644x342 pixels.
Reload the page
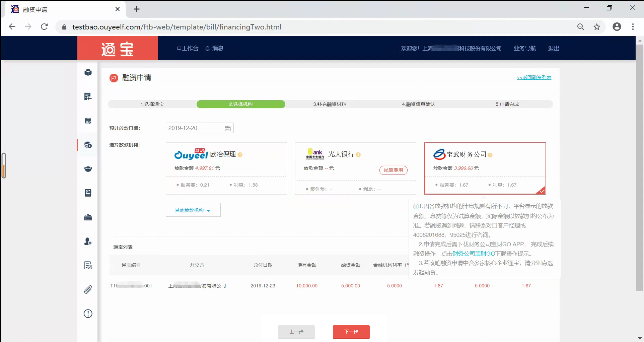(44, 27)
